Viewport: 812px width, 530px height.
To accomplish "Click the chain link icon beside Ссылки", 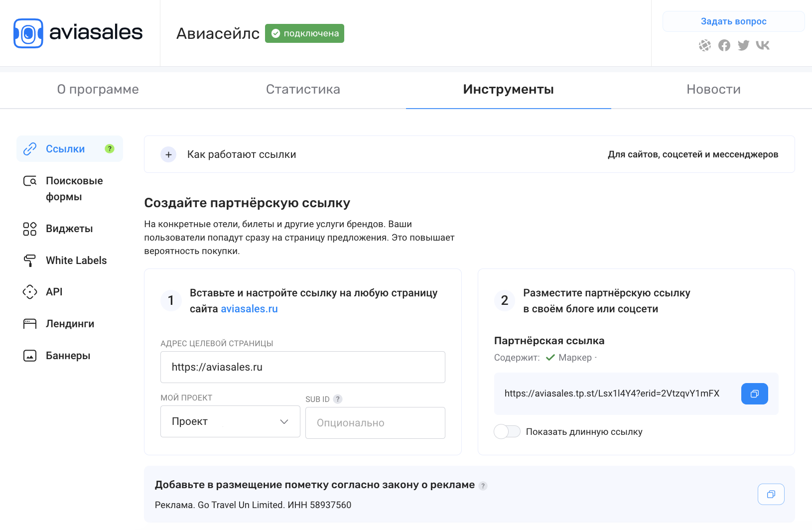I will [x=30, y=149].
